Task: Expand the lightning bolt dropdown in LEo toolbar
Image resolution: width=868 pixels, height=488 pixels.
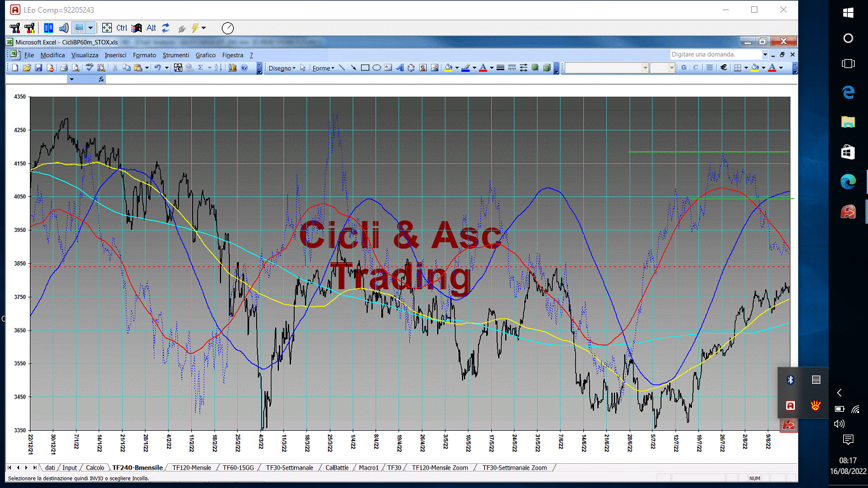Action: pos(203,28)
